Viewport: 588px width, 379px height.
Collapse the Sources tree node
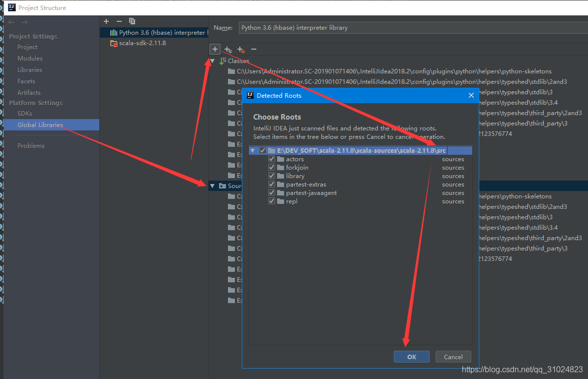pos(212,186)
